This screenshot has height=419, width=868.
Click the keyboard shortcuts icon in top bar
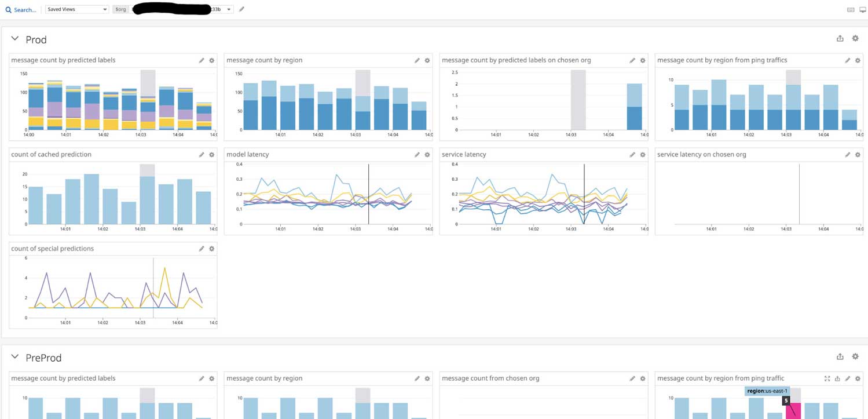coord(851,10)
